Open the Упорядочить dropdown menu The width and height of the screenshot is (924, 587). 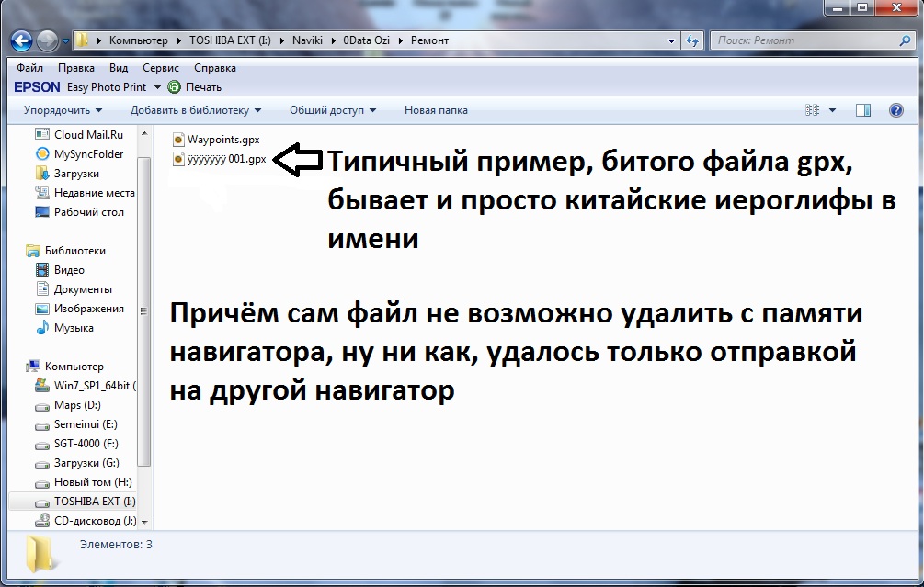[63, 110]
